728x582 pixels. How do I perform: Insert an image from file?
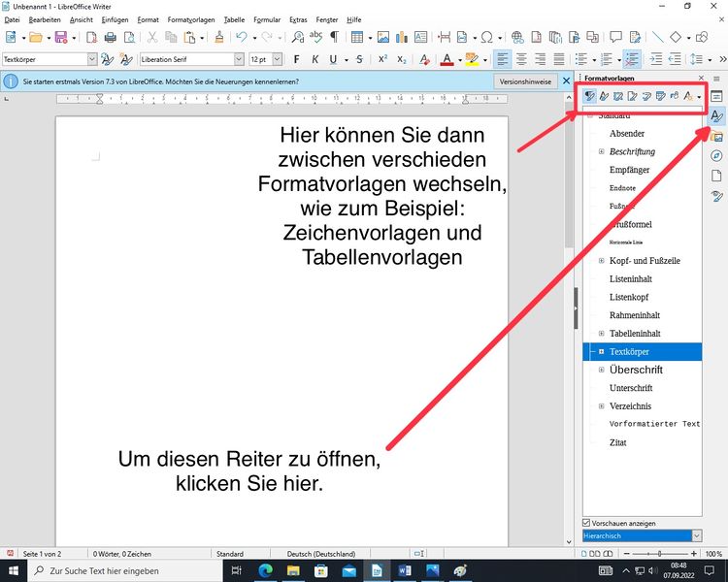point(383,37)
